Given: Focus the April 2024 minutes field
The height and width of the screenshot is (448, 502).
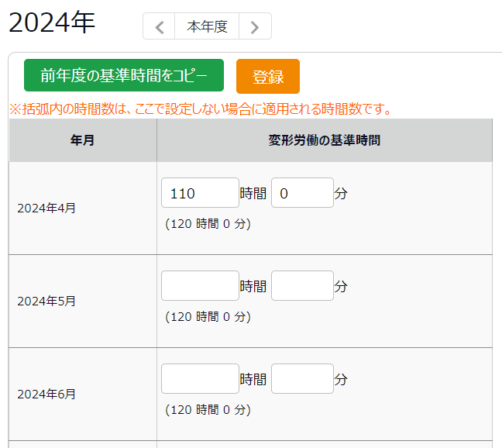Looking at the screenshot, I should [303, 193].
